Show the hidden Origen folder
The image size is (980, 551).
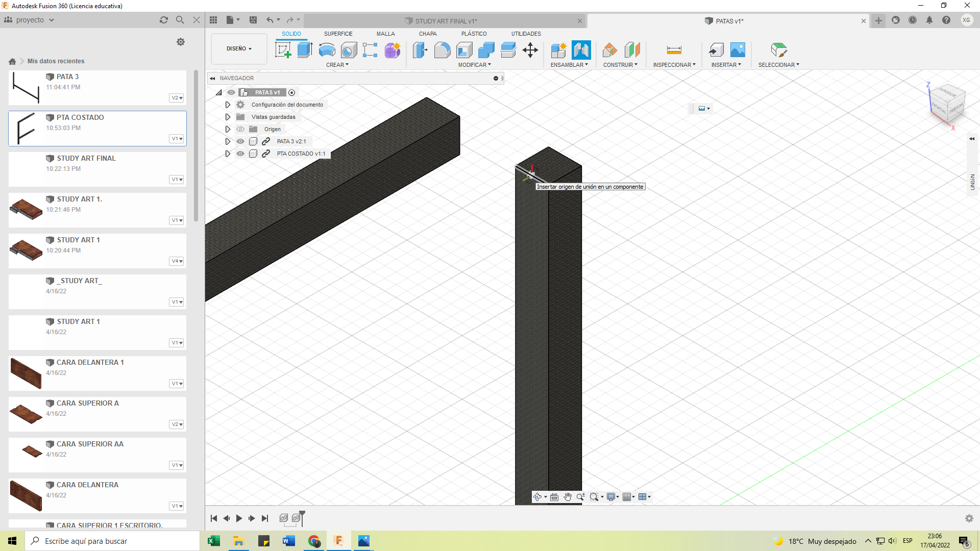pos(240,129)
